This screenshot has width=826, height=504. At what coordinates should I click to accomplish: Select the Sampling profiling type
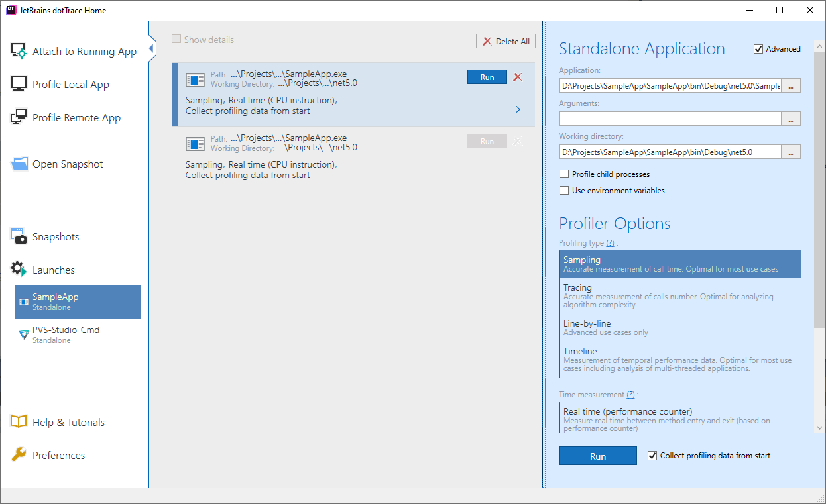pos(679,264)
